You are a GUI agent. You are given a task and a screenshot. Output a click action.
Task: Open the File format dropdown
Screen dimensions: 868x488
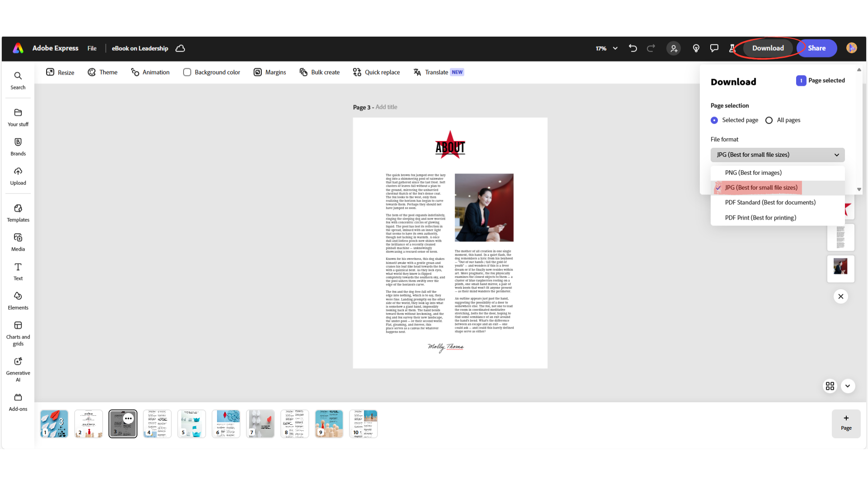click(777, 155)
